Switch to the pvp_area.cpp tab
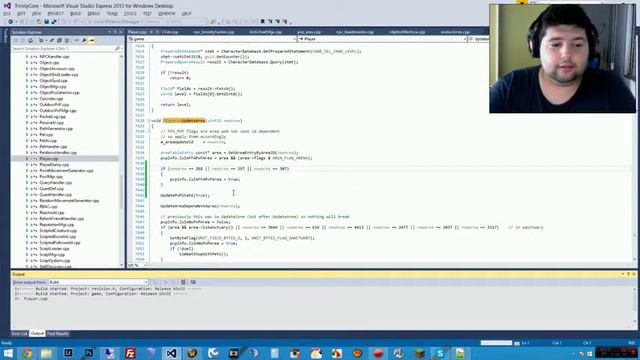 coord(309,32)
